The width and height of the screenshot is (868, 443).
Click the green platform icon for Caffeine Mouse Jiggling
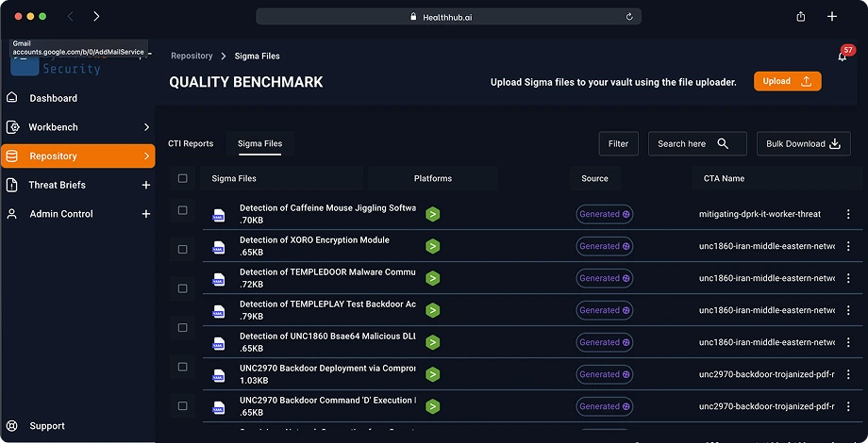coord(433,214)
